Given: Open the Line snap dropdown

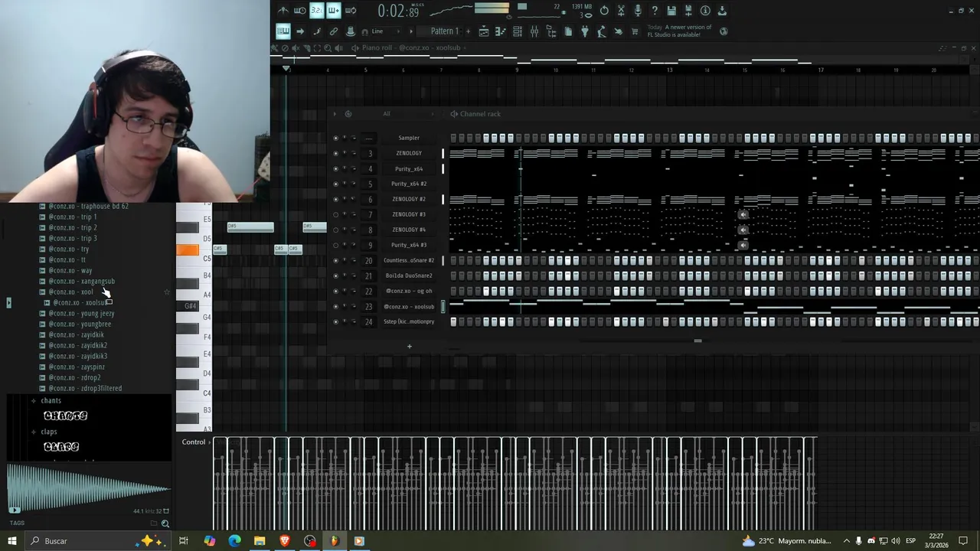Looking at the screenshot, I should point(386,31).
